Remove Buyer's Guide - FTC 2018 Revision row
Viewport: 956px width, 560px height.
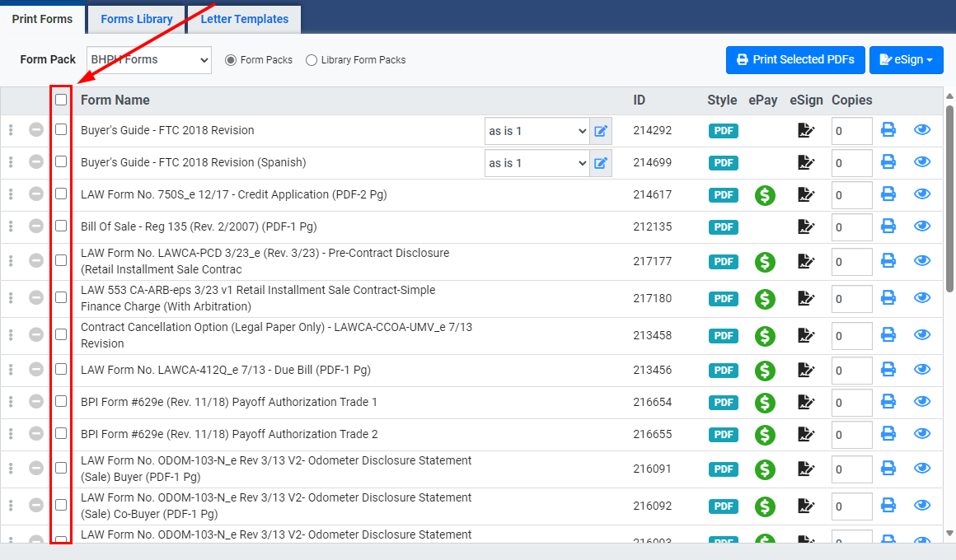tap(36, 129)
